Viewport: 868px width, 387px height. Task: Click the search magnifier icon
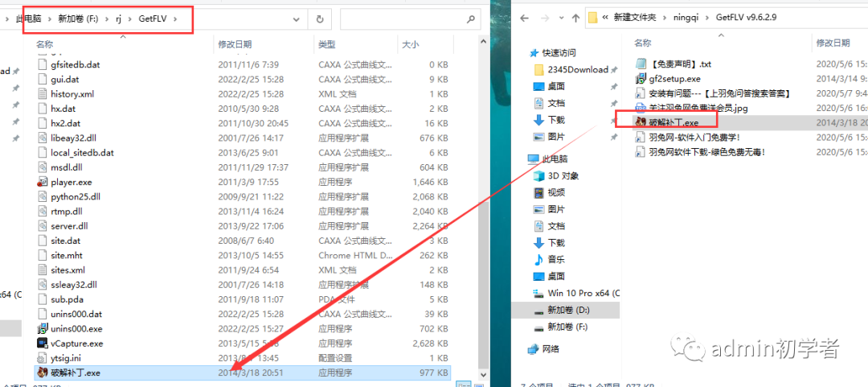coord(470,19)
